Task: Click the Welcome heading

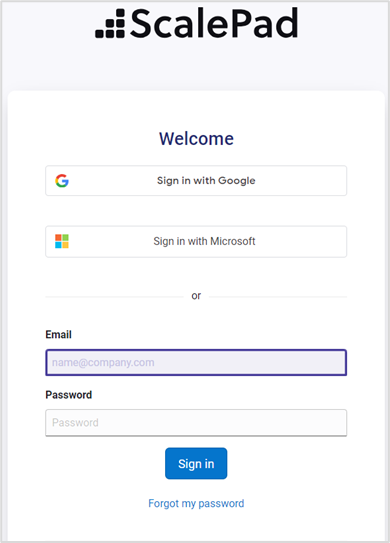Action: [x=196, y=139]
